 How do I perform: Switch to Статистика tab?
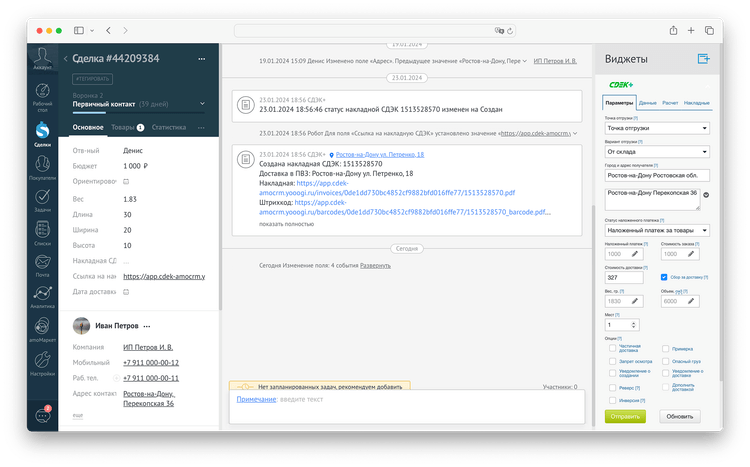click(x=169, y=127)
